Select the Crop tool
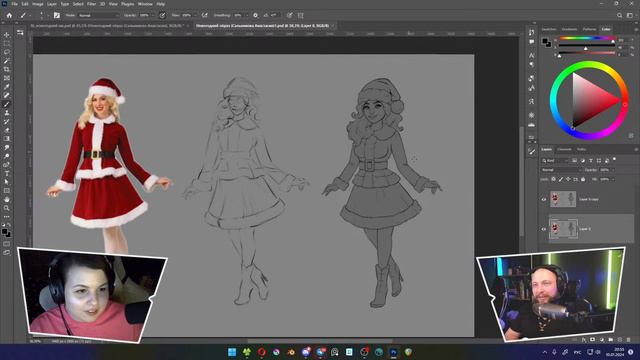 7,69
